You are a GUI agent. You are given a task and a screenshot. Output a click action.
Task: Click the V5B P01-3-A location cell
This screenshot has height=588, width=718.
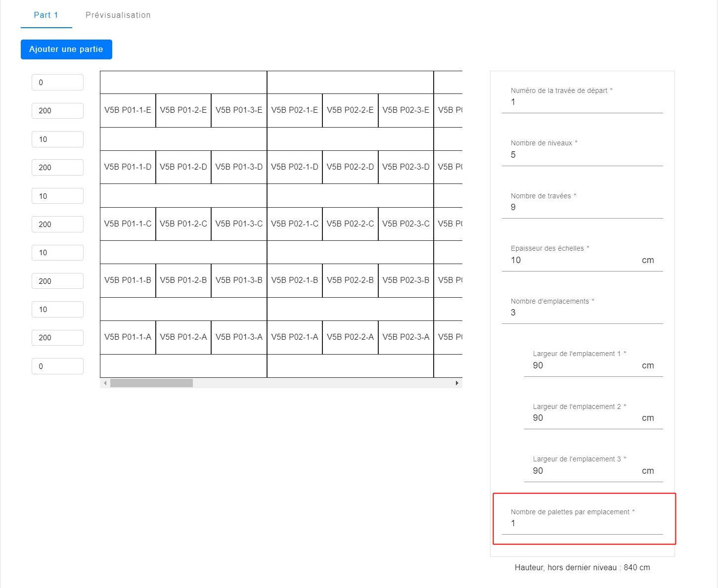coord(239,337)
